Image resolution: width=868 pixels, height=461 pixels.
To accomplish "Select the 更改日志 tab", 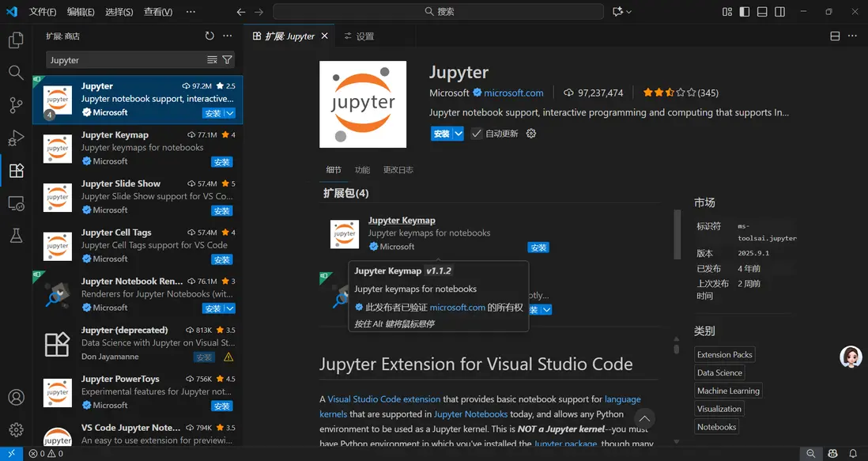I will (398, 170).
